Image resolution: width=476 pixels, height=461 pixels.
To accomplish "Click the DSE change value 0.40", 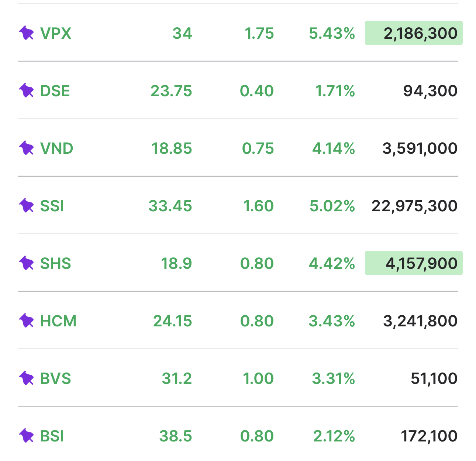I will pos(257,91).
